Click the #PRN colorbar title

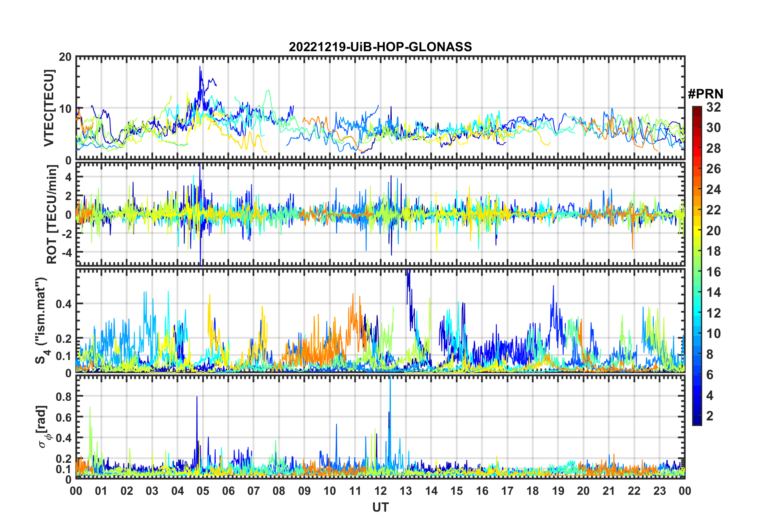(x=705, y=94)
